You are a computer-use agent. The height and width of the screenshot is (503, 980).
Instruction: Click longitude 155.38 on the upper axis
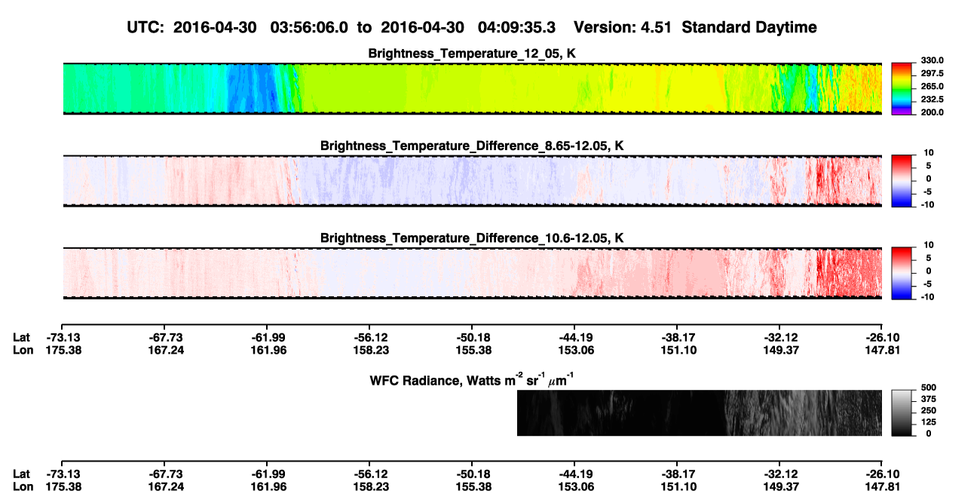(x=472, y=351)
